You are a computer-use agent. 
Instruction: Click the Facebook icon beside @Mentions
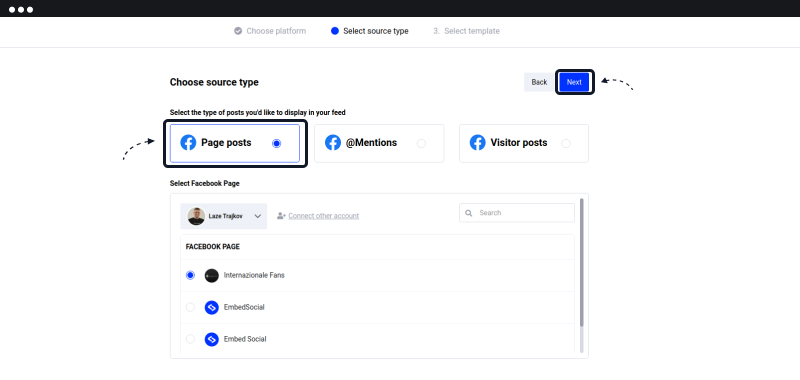(x=333, y=143)
